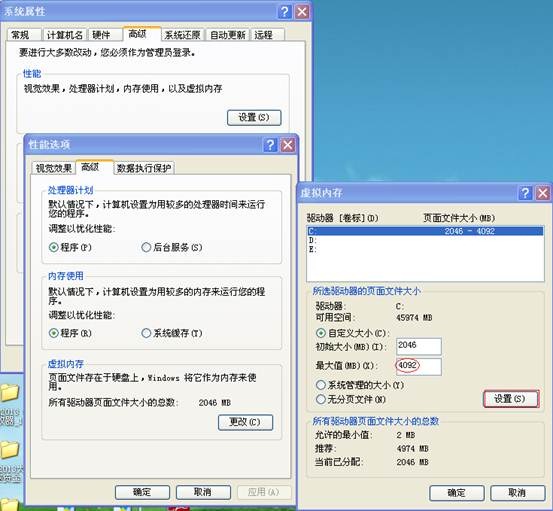Select the 硬件 tab
The image size is (553, 511).
click(105, 35)
